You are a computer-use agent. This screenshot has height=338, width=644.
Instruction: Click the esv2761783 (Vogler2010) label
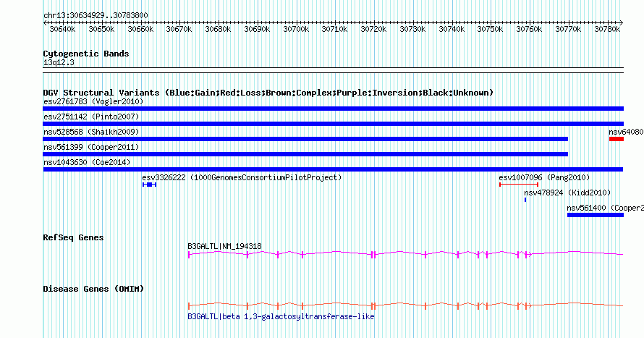93,101
